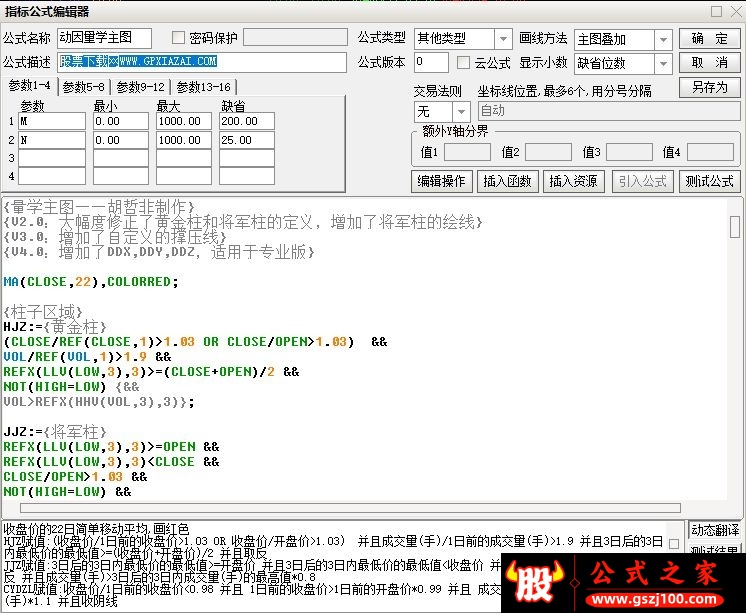Maximize the formula editor window
746x613 pixels.
[x=715, y=11]
